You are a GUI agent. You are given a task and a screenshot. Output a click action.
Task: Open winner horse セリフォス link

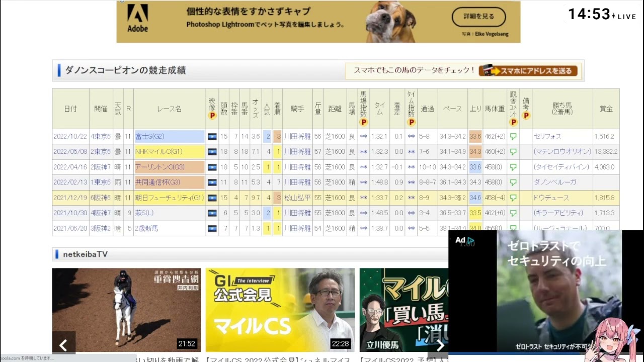pos(547,136)
